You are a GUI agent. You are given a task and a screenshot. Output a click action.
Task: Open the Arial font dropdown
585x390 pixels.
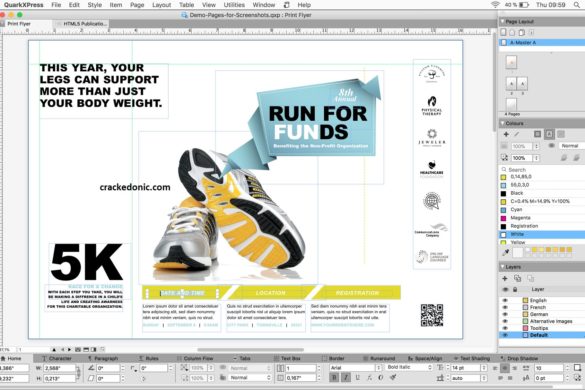[x=379, y=368]
